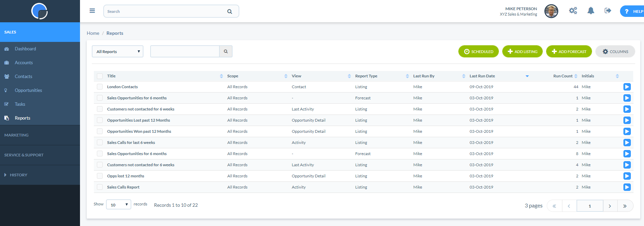Screen dimensions: 644x226
Task: Click the Reports breadcrumb link
Action: [x=115, y=33]
